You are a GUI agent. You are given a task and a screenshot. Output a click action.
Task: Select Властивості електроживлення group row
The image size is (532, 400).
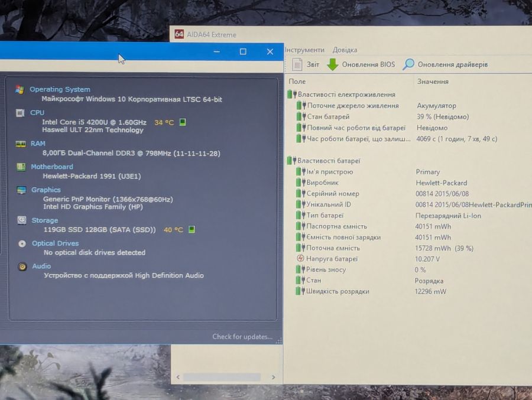tap(341, 95)
